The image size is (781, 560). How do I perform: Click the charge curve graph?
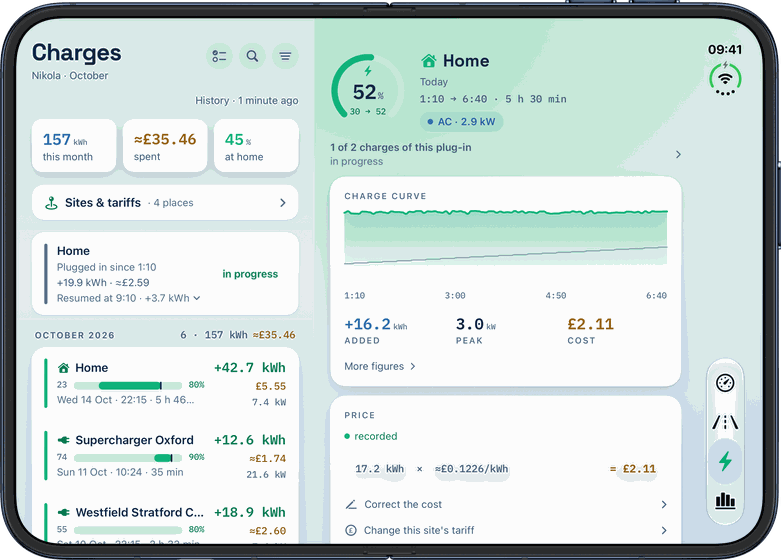tap(506, 238)
